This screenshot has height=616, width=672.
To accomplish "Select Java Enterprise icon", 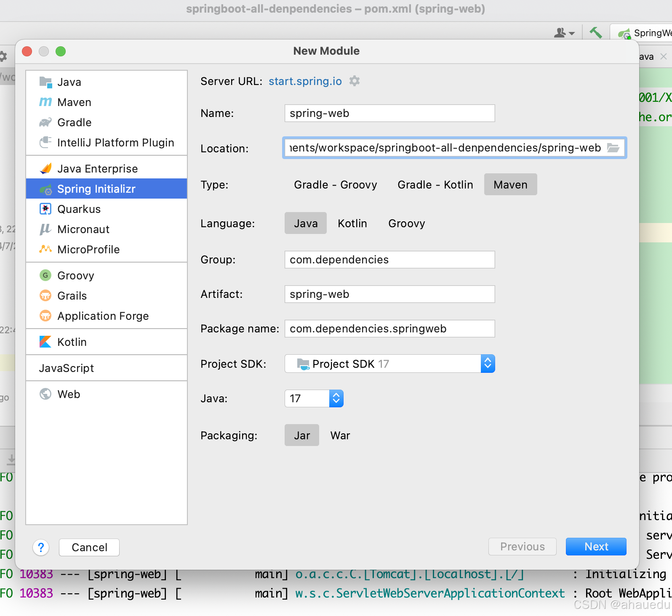I will (45, 169).
